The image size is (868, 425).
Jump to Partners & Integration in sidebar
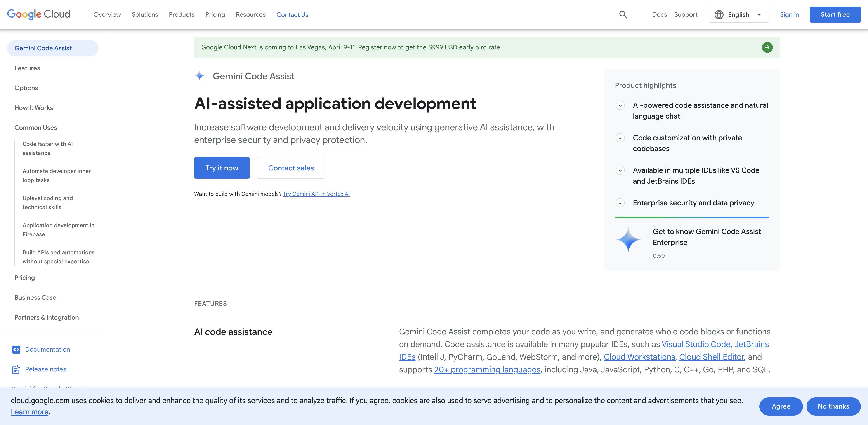(47, 317)
